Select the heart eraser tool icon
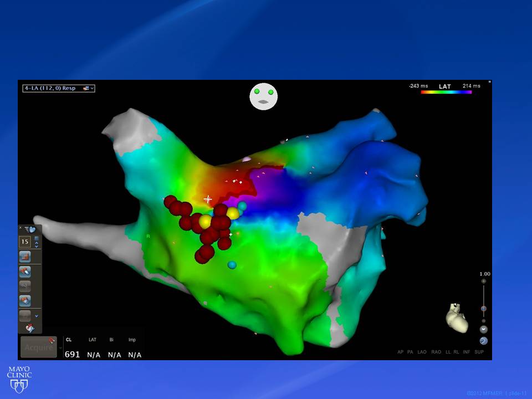Image resolution: width=532 pixels, height=399 pixels. click(x=25, y=272)
